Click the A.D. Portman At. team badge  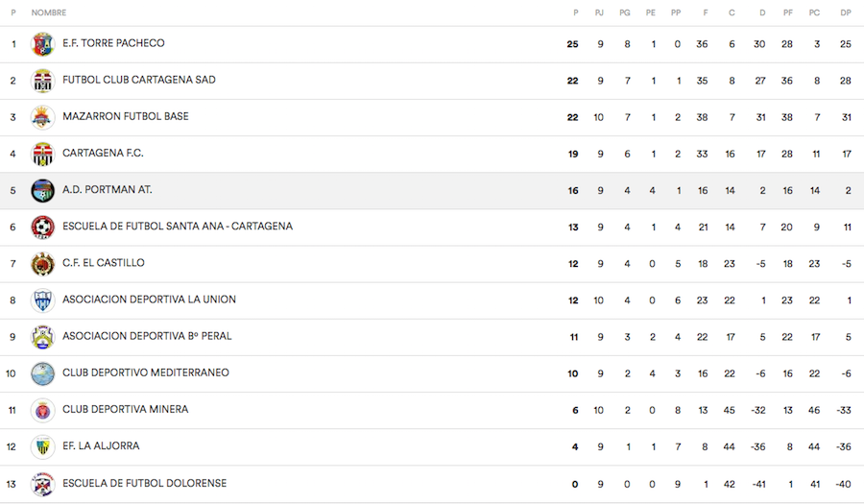click(x=42, y=190)
